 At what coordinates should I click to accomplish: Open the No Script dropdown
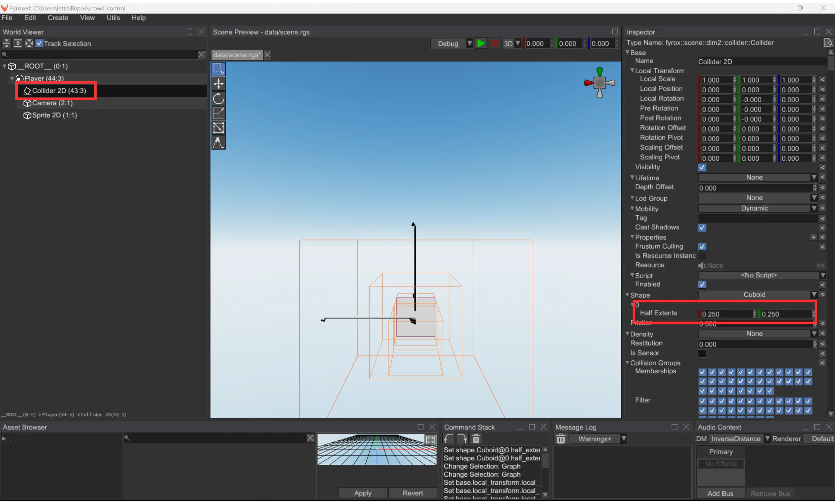762,275
